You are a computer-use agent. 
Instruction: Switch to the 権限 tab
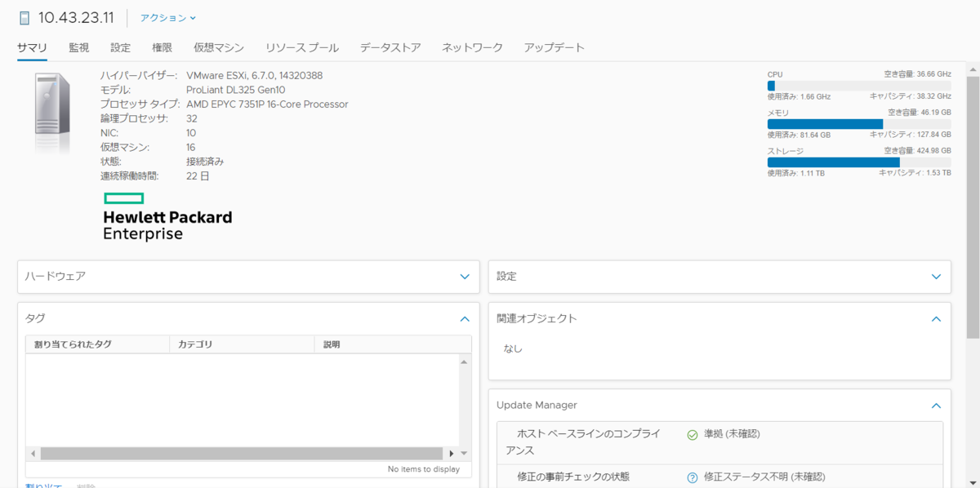(162, 47)
